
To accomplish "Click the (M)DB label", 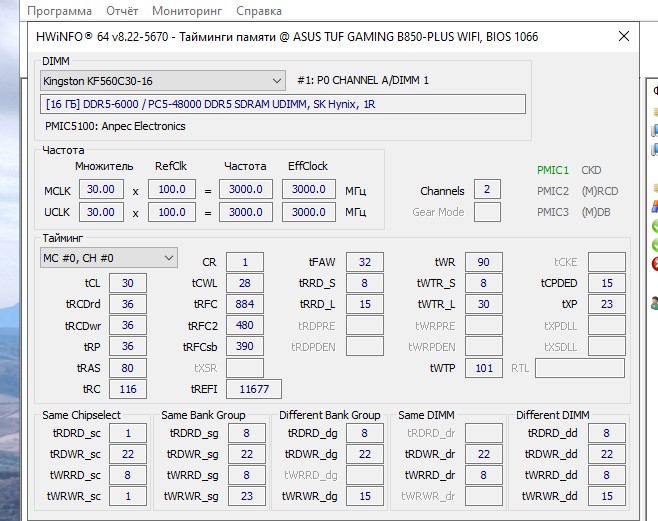I will pyautogui.click(x=596, y=212).
